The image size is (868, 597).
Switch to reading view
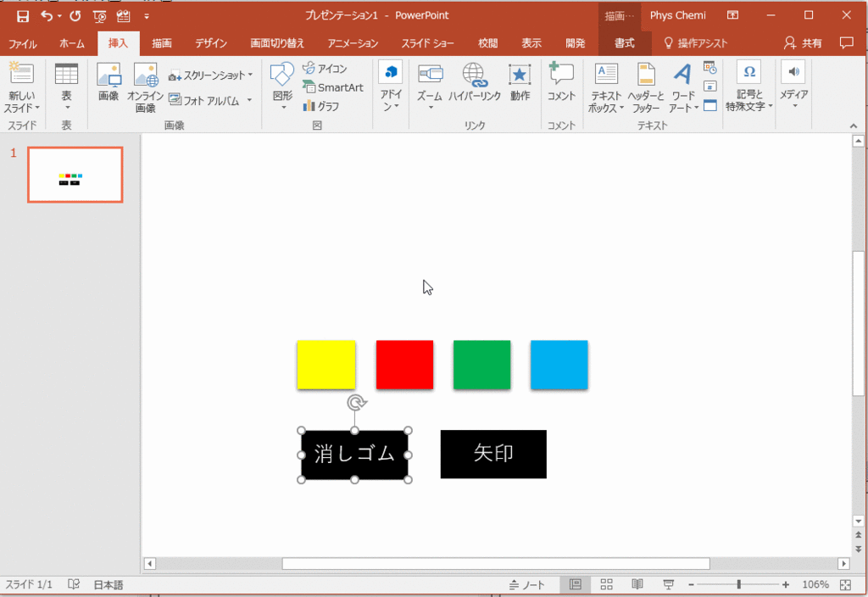click(x=637, y=585)
